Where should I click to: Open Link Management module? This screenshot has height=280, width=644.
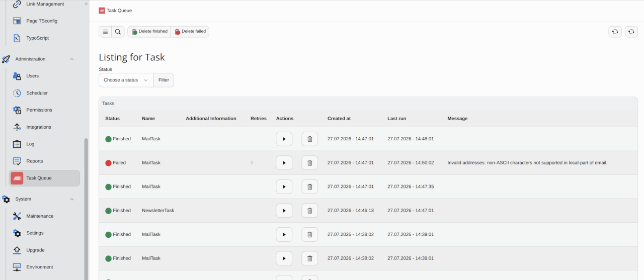(44, 4)
